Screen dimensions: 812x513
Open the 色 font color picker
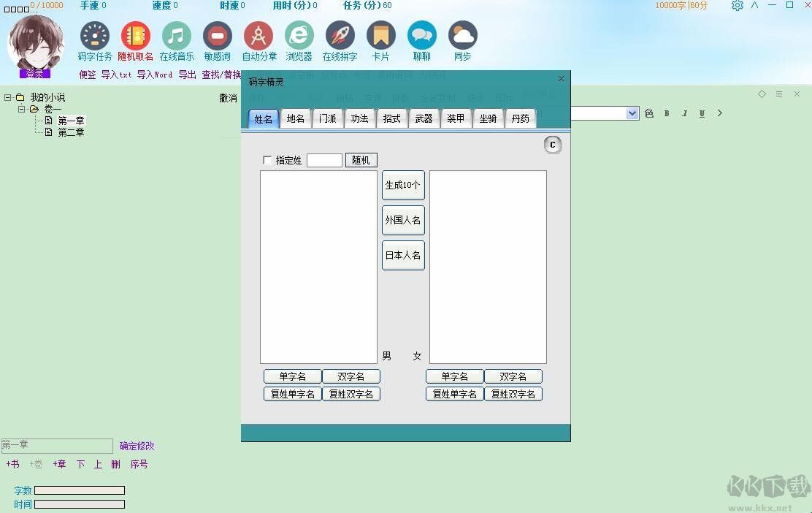pyautogui.click(x=649, y=113)
